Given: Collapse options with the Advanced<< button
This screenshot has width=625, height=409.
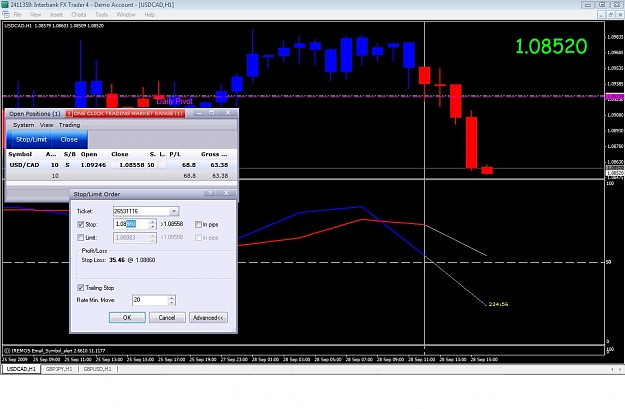Looking at the screenshot, I should (x=208, y=318).
